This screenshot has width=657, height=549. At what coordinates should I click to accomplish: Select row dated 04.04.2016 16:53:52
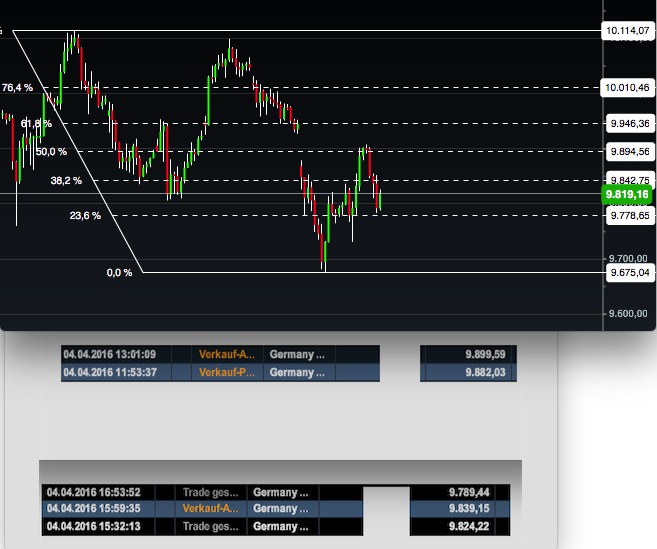tap(202, 492)
